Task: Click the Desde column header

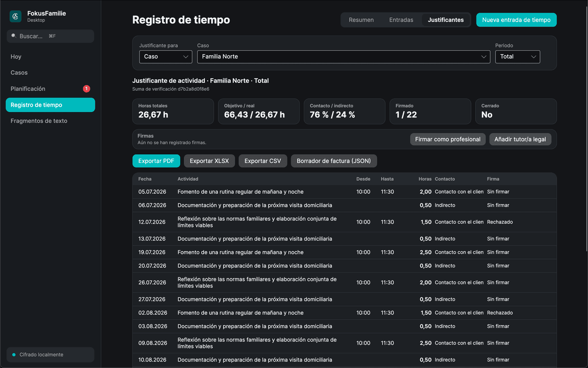Action: 363,179
